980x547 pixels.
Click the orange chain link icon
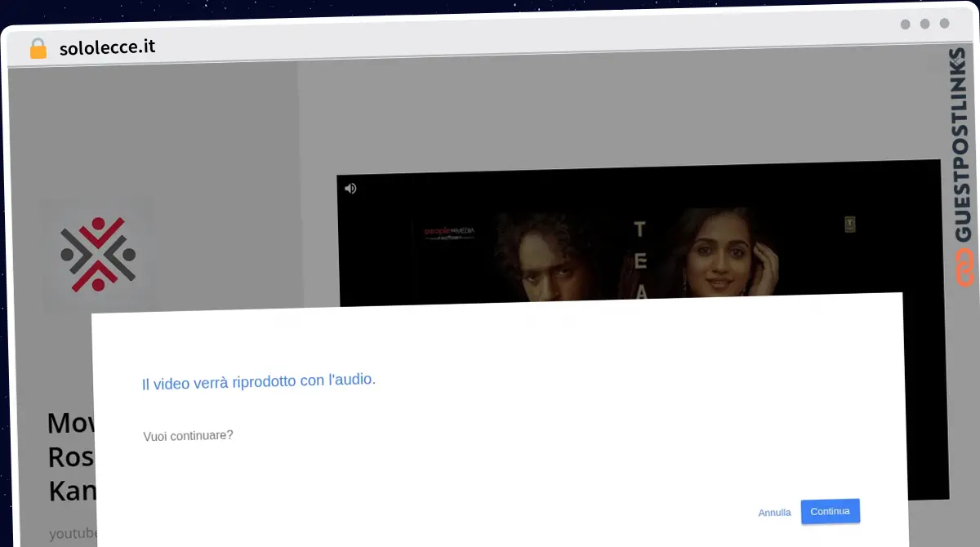964,269
